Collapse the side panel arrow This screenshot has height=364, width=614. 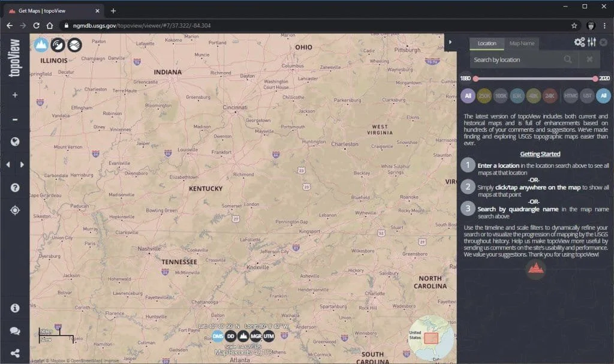pyautogui.click(x=450, y=42)
